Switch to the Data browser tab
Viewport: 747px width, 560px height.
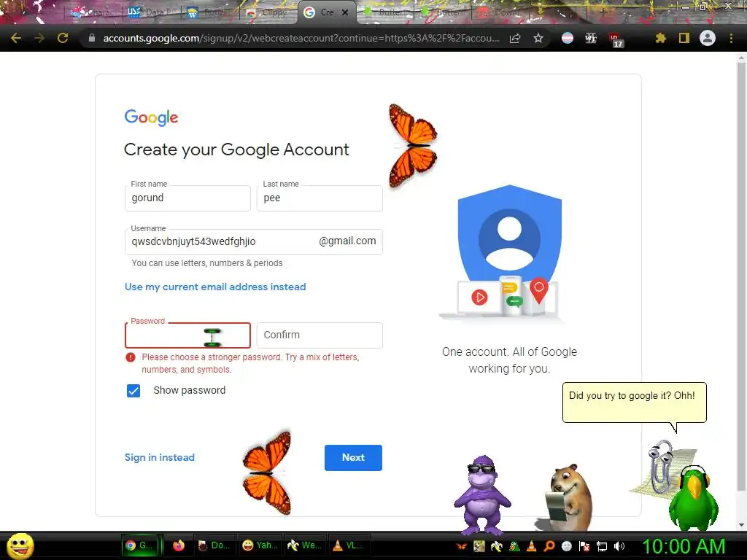(x=150, y=12)
